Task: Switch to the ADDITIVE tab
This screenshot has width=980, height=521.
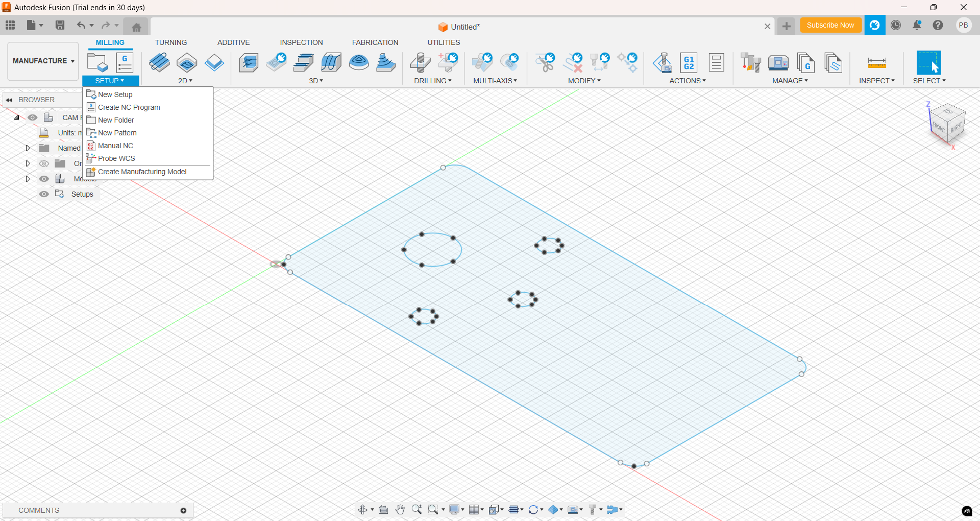Action: coord(234,42)
